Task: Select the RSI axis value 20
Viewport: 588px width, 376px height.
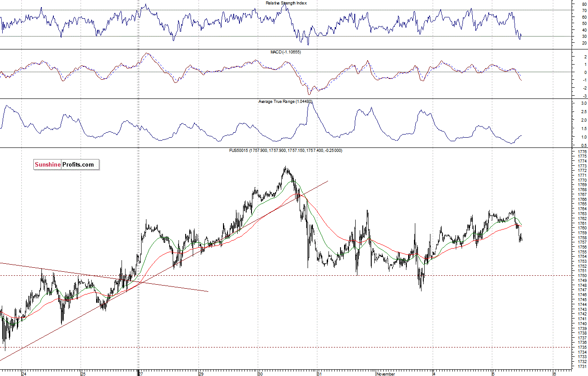Action: (x=584, y=43)
